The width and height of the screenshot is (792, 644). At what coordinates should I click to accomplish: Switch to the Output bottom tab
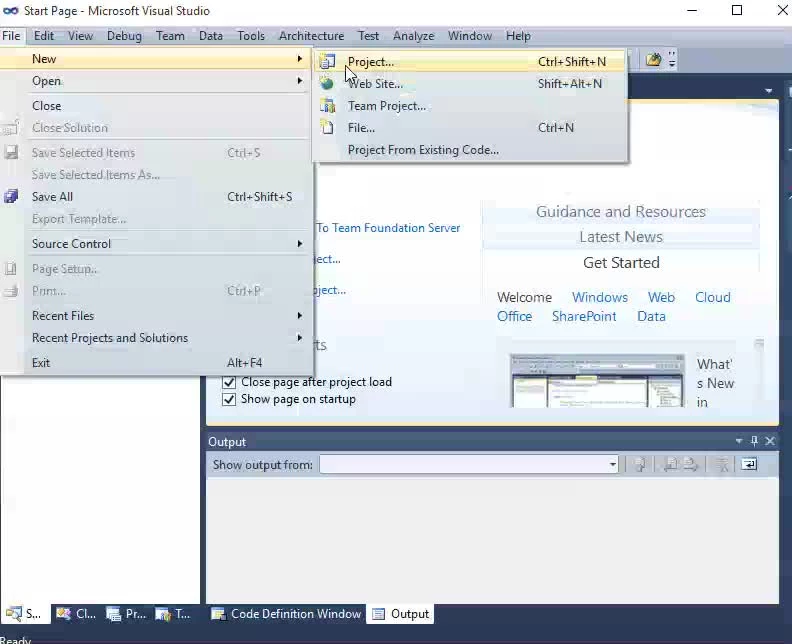[x=400, y=614]
